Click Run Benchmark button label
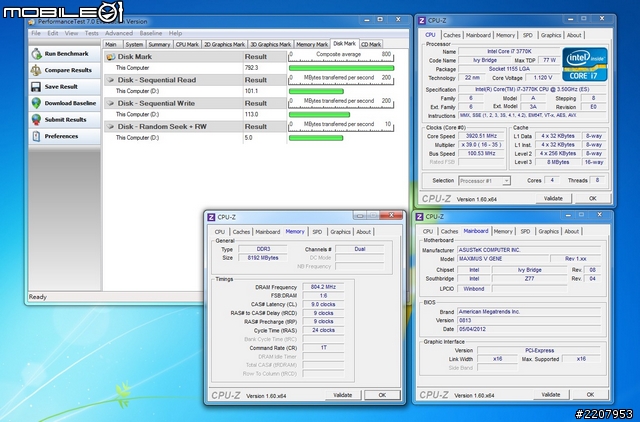The height and width of the screenshot is (422, 640). coord(67,53)
